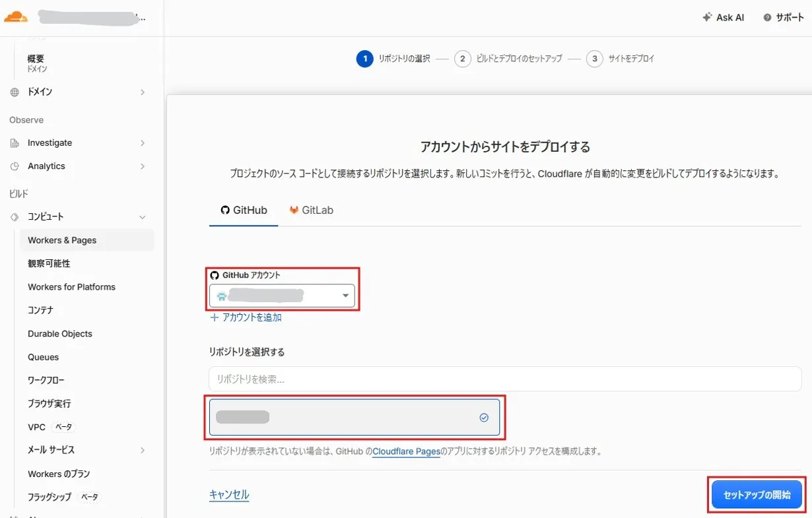Click the コンピュート diamond icon
812x518 pixels.
[15, 217]
